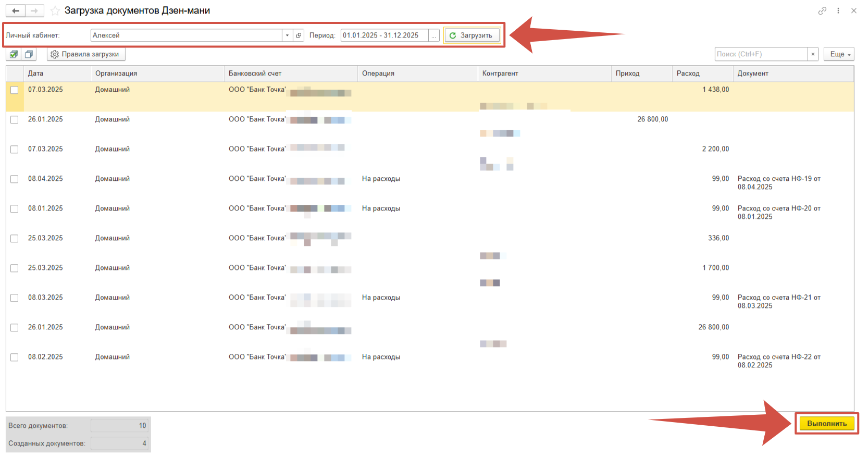The height and width of the screenshot is (457, 868).
Task: Click the check all rows icon
Action: click(14, 54)
